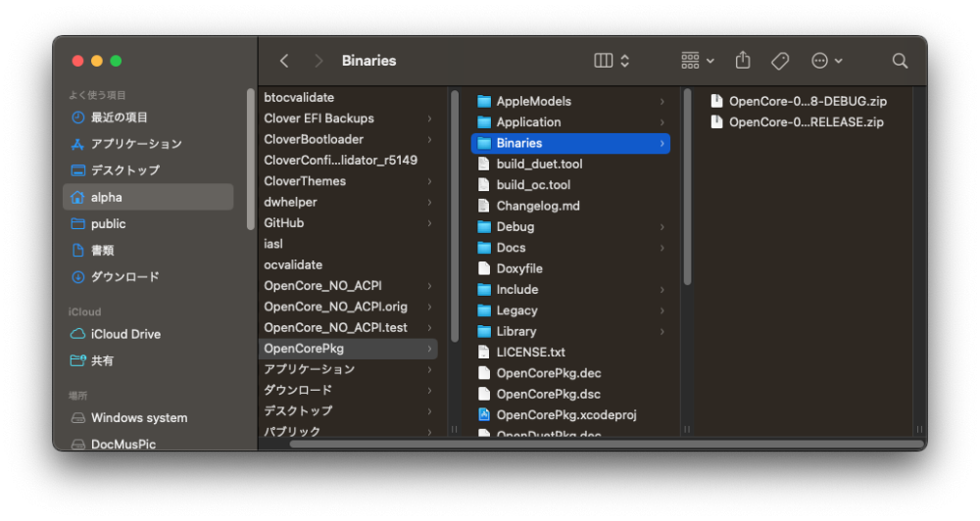
Task: Select OpenCorePkg folder in first column
Action: (348, 349)
